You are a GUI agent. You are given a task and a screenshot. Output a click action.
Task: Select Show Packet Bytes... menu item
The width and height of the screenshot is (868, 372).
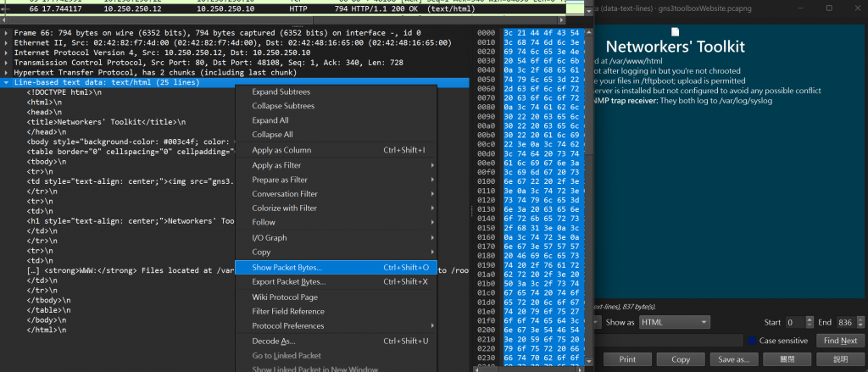(336, 268)
